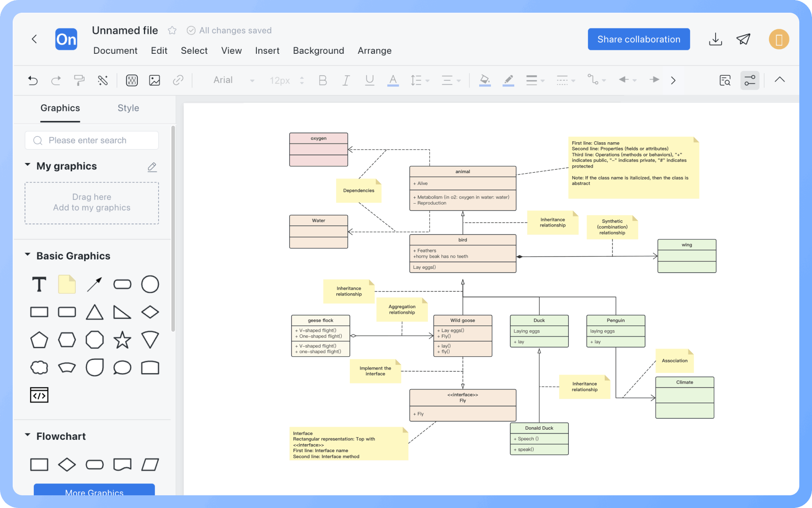Open the Insert menu
This screenshot has width=812, height=508.
(267, 51)
